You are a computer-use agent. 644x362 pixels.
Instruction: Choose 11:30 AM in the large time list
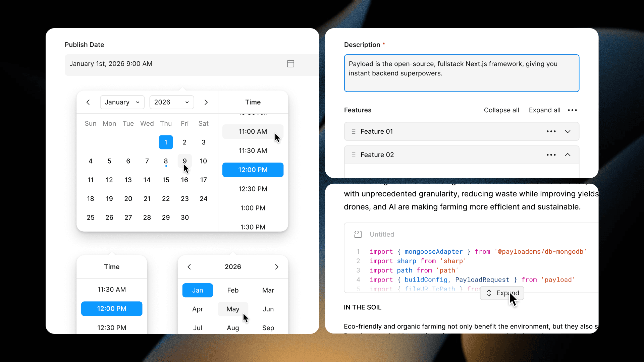[x=253, y=151]
